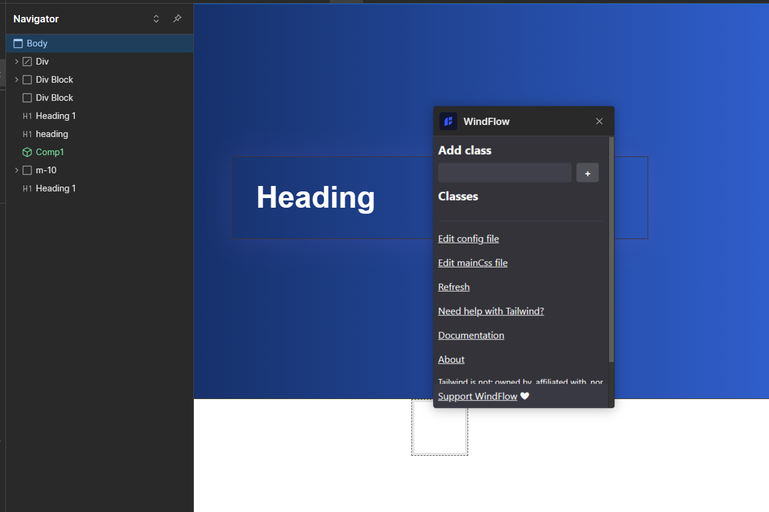Click the Classes label in WindFlow

[458, 196]
